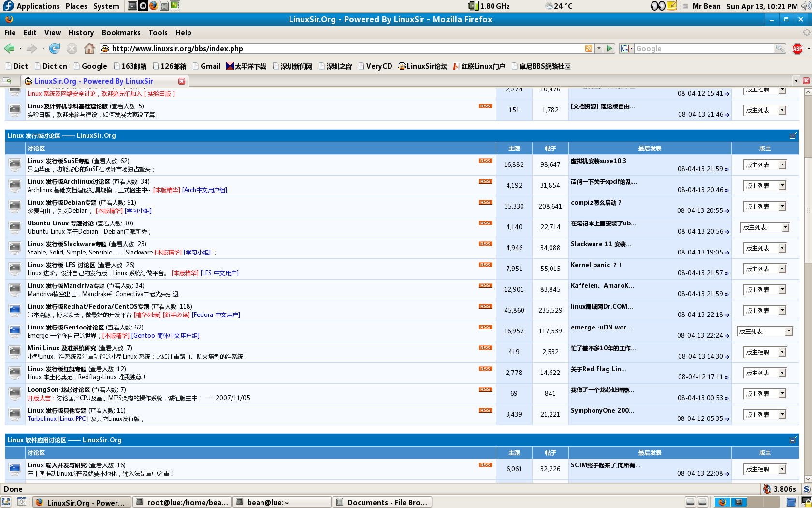
Task: Open the History menu
Action: click(x=81, y=33)
